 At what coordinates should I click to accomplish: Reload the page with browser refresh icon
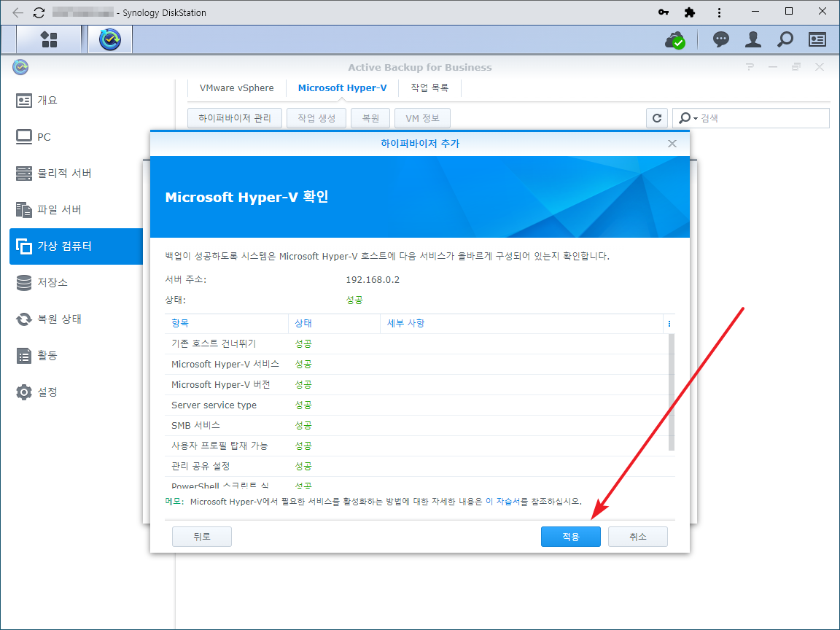coord(39,12)
